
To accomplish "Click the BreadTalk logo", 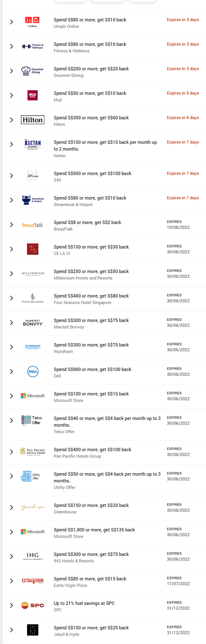I will [x=32, y=225].
